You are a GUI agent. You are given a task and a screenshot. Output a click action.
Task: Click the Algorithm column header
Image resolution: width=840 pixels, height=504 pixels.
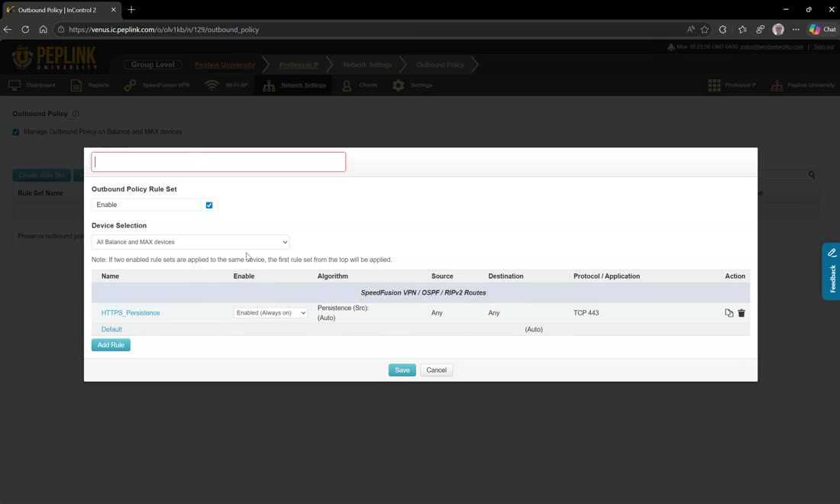click(333, 276)
